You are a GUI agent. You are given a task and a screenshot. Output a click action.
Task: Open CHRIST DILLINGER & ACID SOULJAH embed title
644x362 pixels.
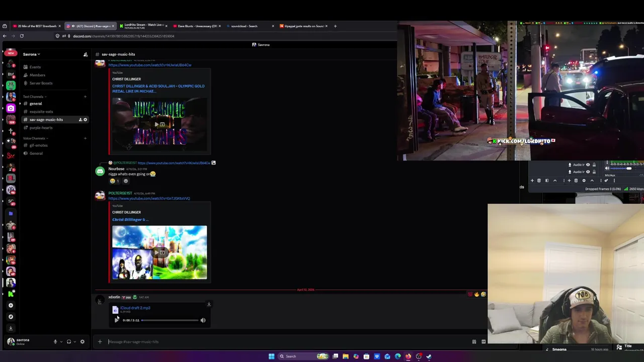click(158, 88)
